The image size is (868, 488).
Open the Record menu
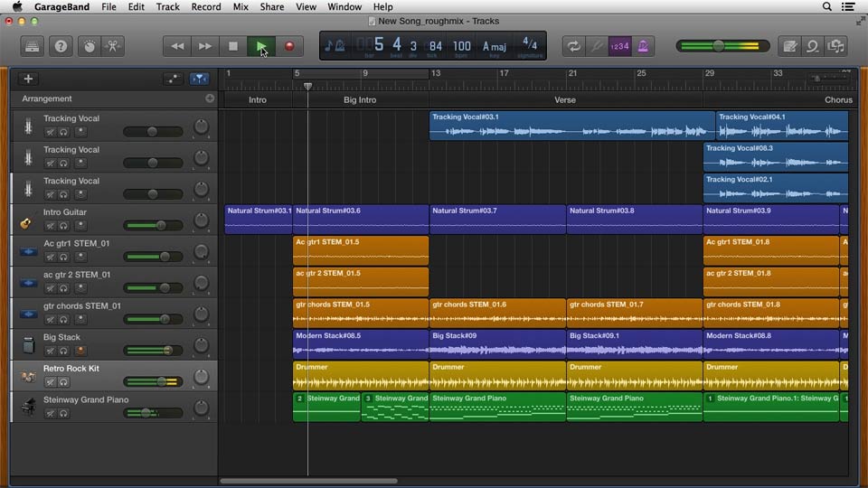coord(206,6)
